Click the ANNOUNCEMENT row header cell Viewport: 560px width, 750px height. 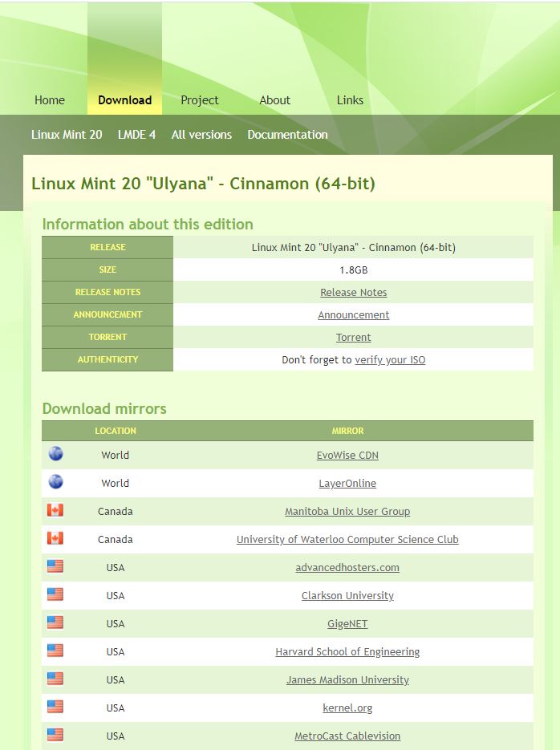click(108, 314)
